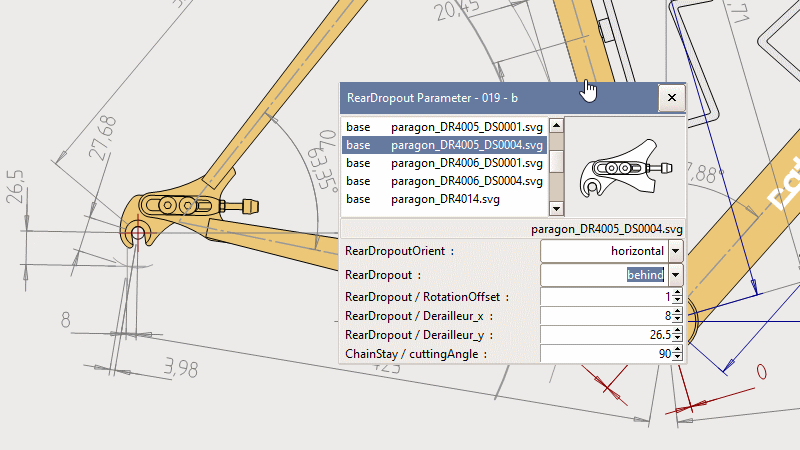This screenshot has width=800, height=450.
Task: Click the Derailleur_x value field
Action: [606, 316]
